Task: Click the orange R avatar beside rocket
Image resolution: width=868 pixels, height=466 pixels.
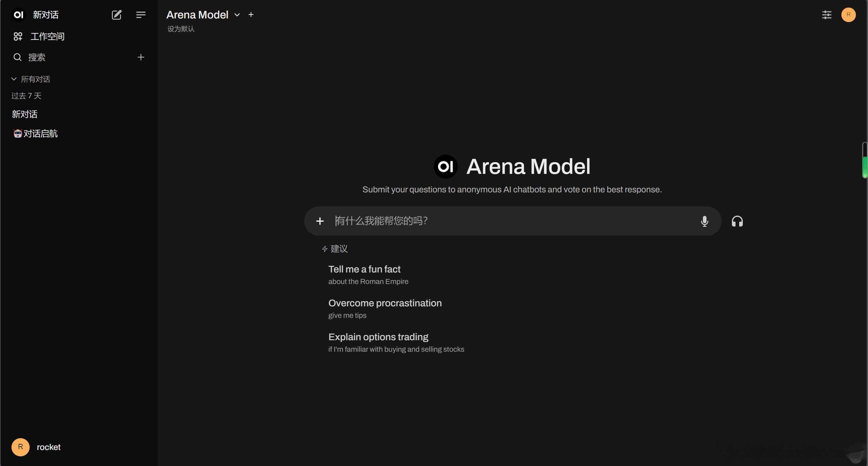Action: 21,447
